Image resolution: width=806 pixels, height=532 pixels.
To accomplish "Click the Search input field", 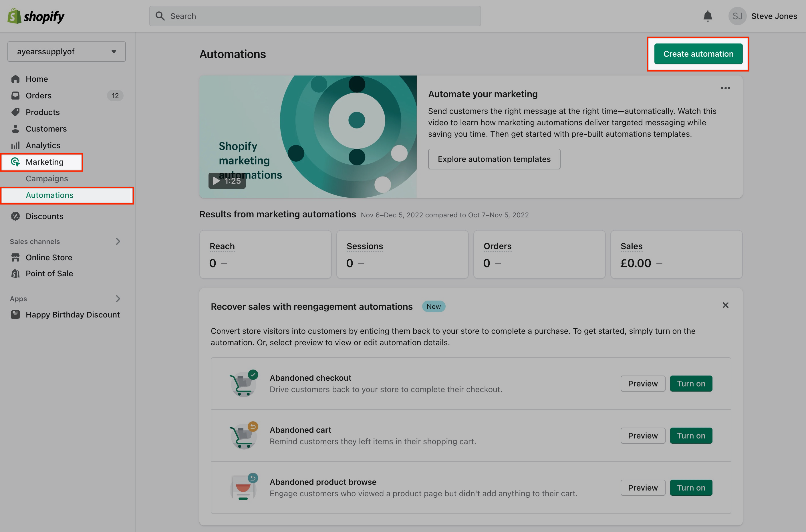I will 315,16.
